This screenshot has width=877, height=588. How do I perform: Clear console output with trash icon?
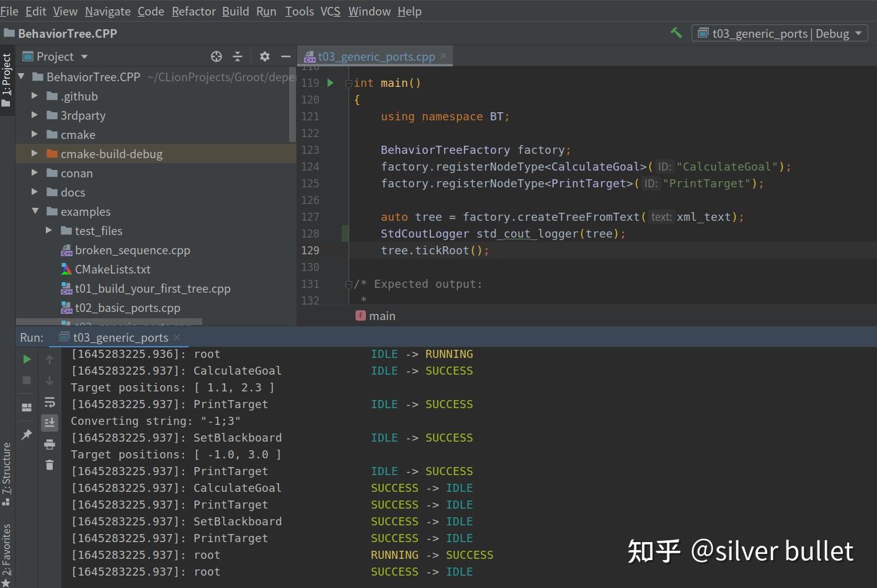click(50, 465)
